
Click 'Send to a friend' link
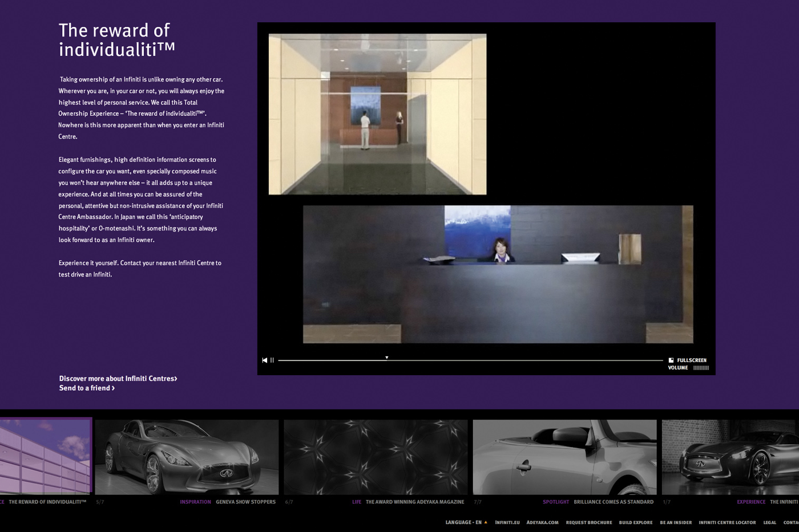click(x=87, y=388)
